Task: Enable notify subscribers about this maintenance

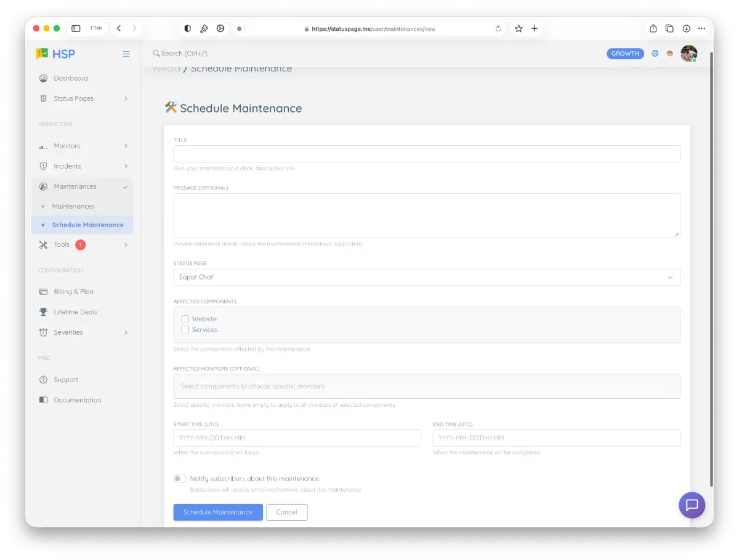Action: point(179,478)
